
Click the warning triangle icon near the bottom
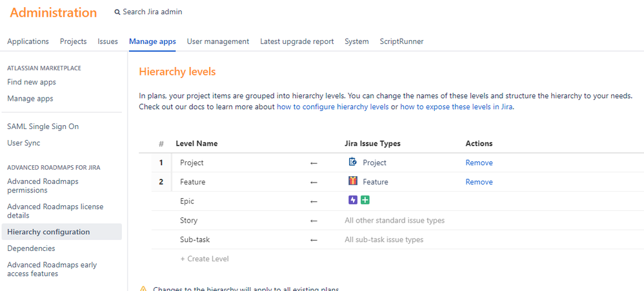point(143,289)
